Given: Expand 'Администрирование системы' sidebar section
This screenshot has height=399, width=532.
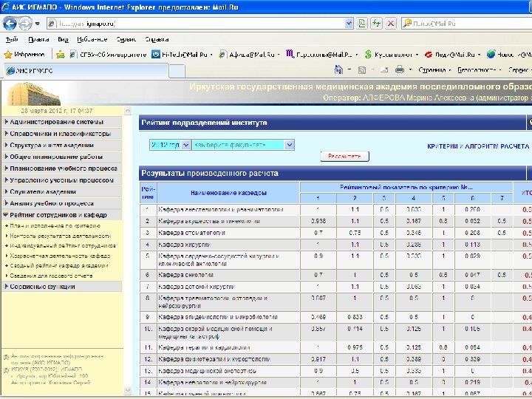Looking at the screenshot, I should [55, 121].
